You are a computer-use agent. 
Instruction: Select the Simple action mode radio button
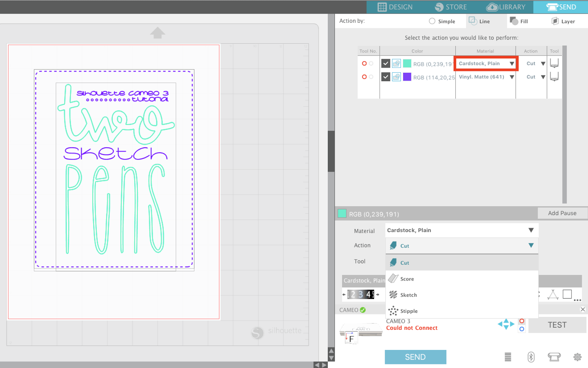[x=432, y=21]
